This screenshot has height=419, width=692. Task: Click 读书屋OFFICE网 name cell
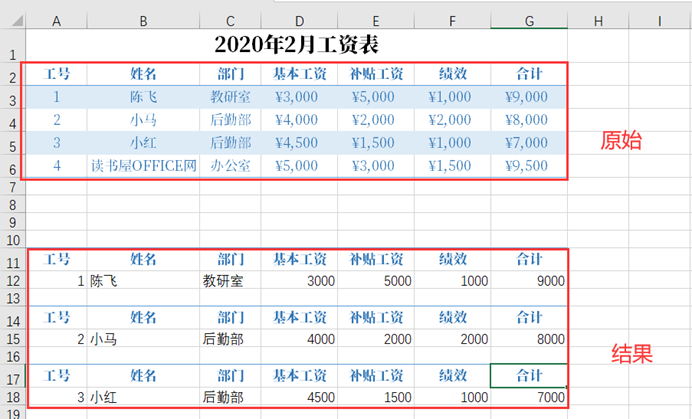[143, 166]
